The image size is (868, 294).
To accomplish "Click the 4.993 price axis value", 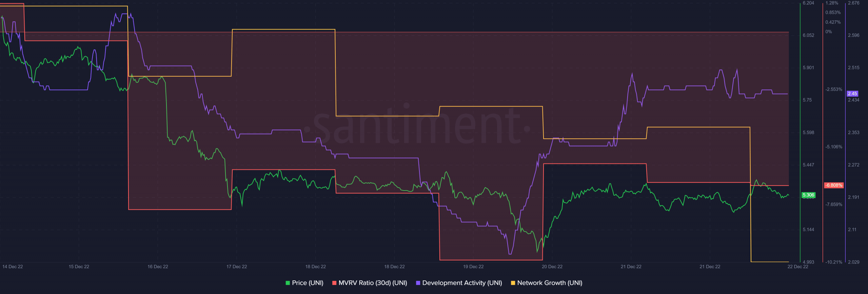I will pyautogui.click(x=808, y=262).
